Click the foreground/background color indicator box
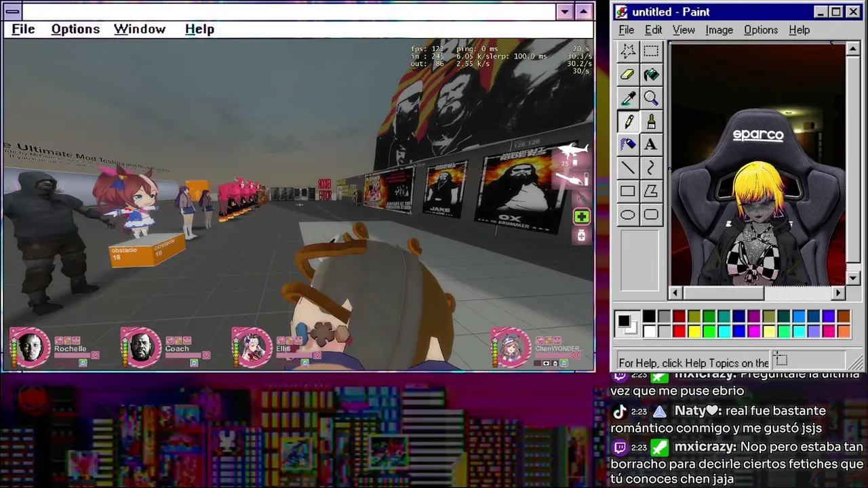The image size is (868, 488). tap(627, 324)
